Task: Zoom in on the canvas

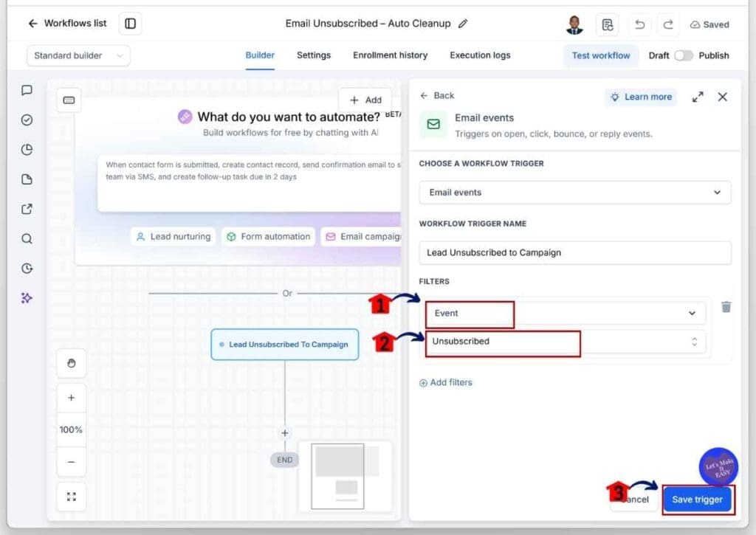Action: (72, 398)
